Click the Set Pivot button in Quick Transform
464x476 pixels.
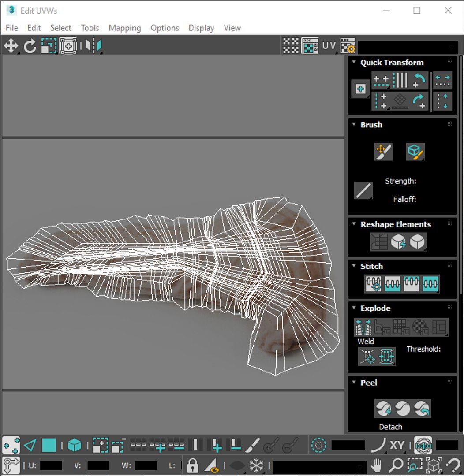click(x=361, y=89)
